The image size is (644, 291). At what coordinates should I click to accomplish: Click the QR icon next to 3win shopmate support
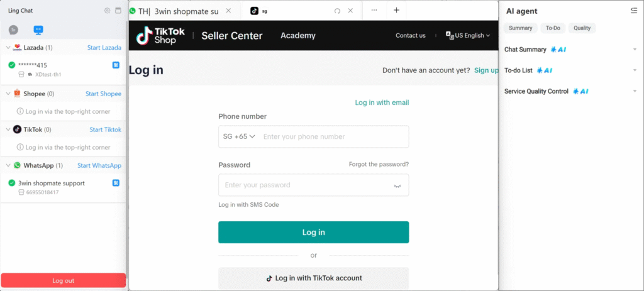click(x=116, y=183)
